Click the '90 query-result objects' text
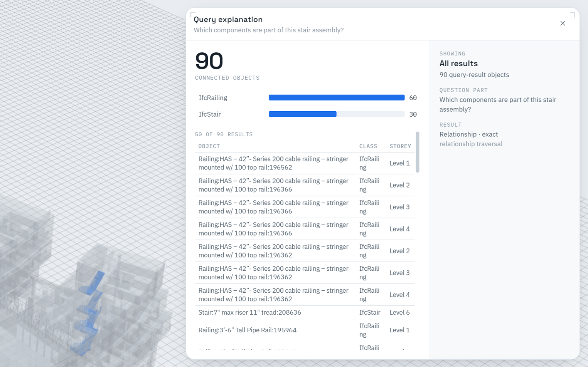Viewport: 588px width, 367px height. [474, 75]
